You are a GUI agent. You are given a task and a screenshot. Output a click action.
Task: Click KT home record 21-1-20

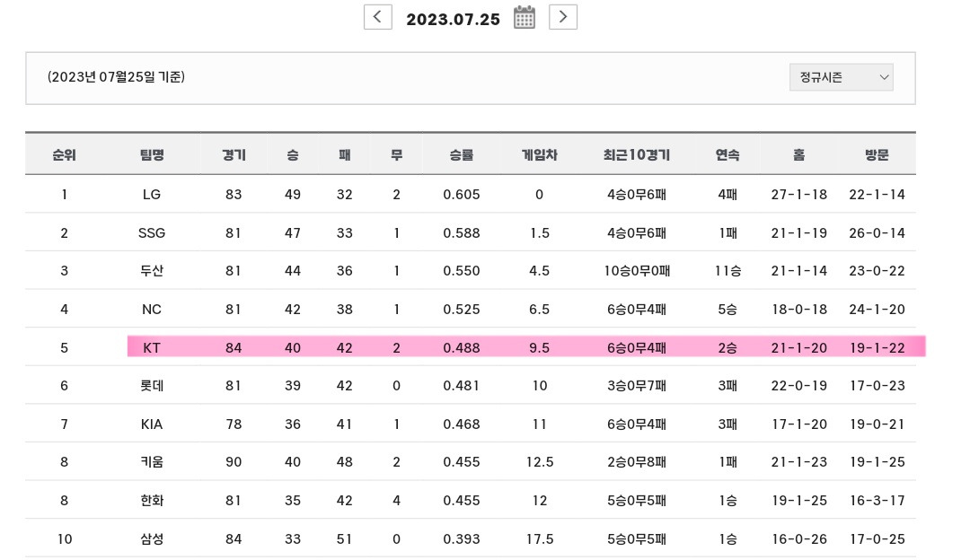pyautogui.click(x=799, y=348)
